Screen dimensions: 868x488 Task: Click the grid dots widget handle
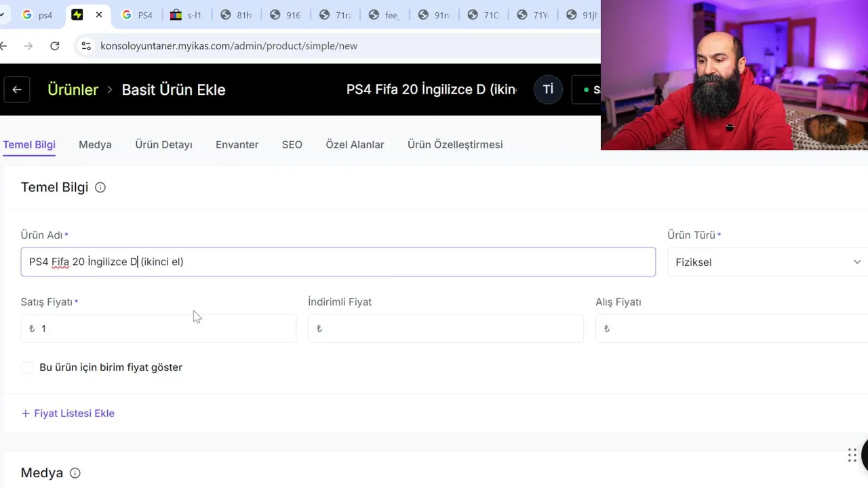(852, 455)
